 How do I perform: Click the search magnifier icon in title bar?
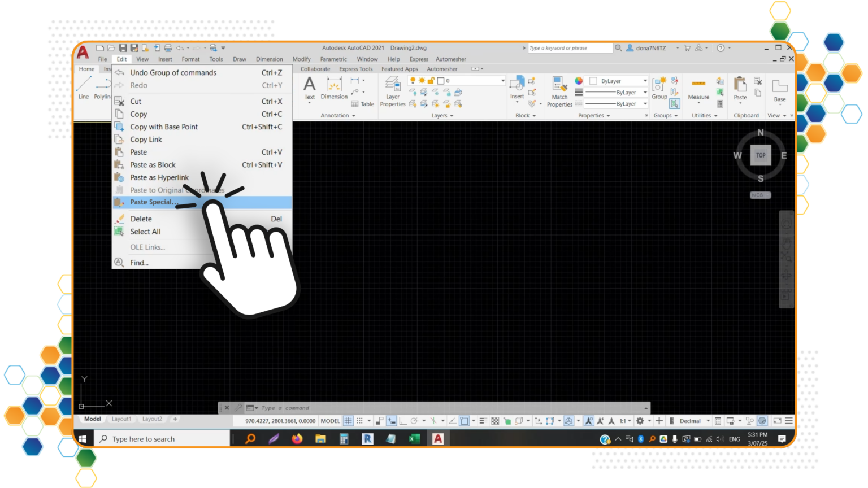pos(618,48)
